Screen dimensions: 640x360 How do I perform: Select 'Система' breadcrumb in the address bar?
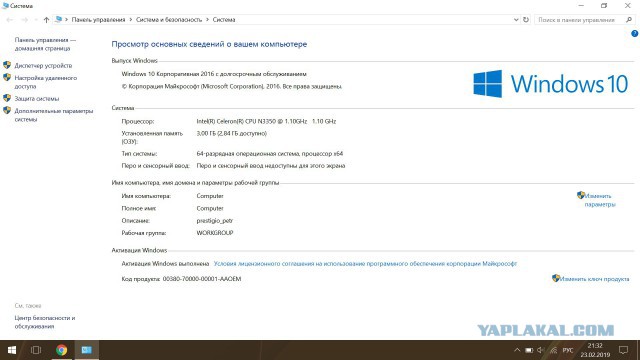(x=224, y=20)
